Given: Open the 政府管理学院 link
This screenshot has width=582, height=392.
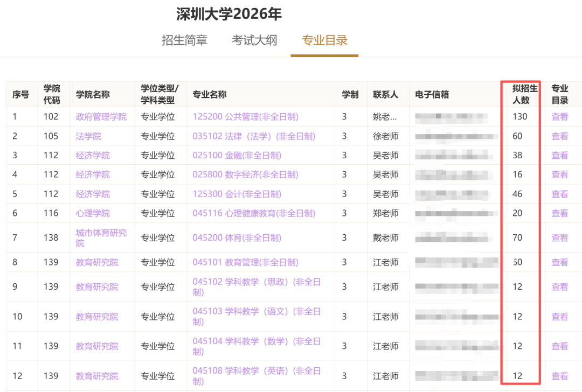Looking at the screenshot, I should tap(101, 117).
